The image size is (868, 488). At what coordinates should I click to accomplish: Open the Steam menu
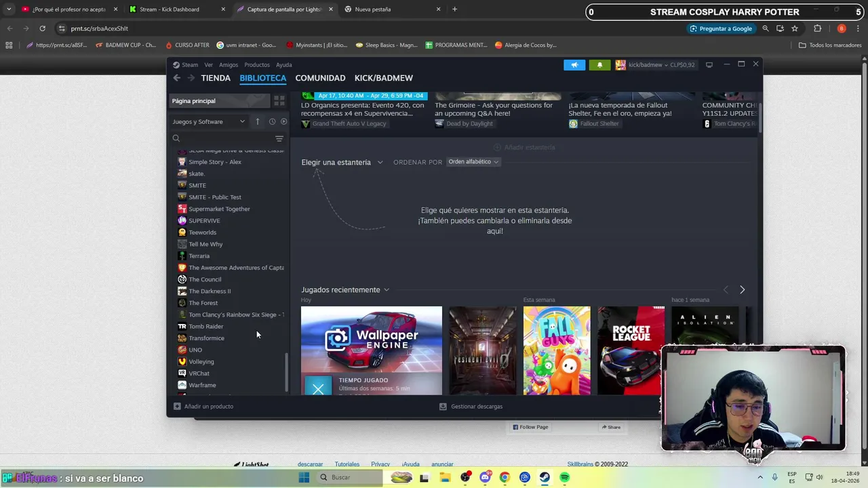(x=190, y=65)
